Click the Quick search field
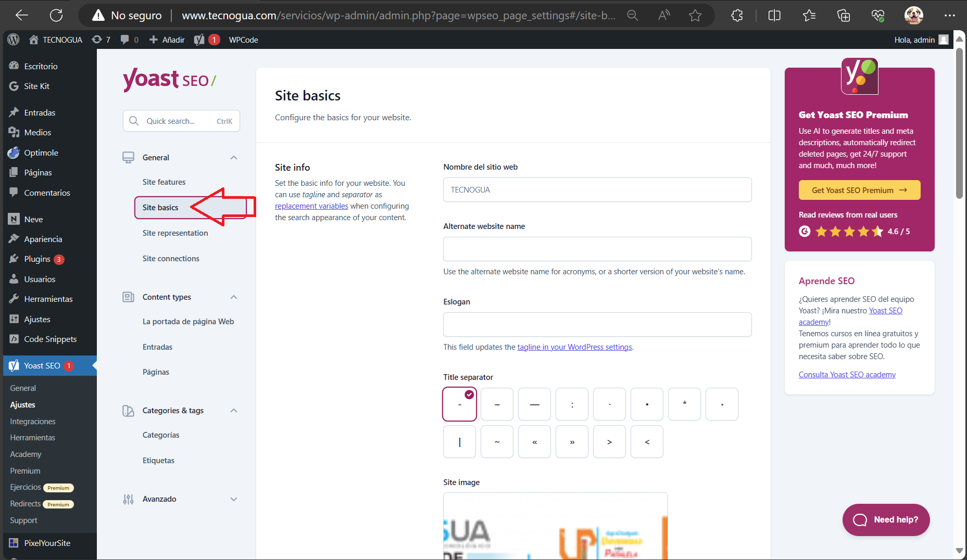Image resolution: width=967 pixels, height=560 pixels. point(181,121)
